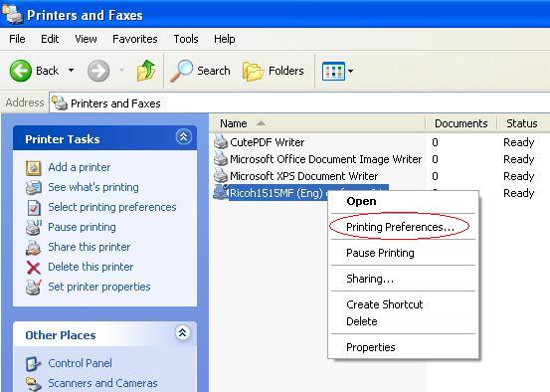
Task: Open the Control Panel link
Action: tap(80, 363)
